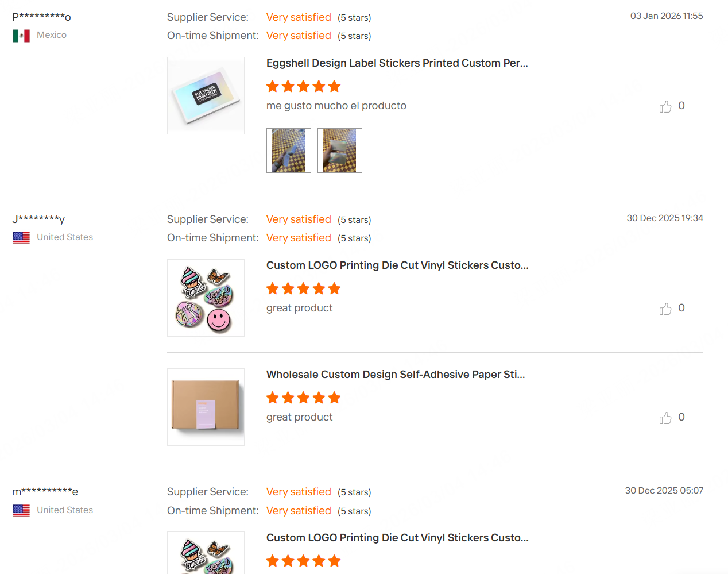The width and height of the screenshot is (728, 574).
Task: Open first review photo in Mexico review
Action: [x=289, y=151]
